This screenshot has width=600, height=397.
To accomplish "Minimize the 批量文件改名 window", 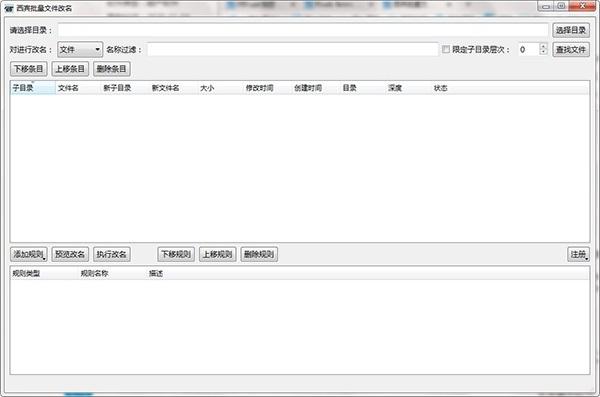I will coord(546,6).
